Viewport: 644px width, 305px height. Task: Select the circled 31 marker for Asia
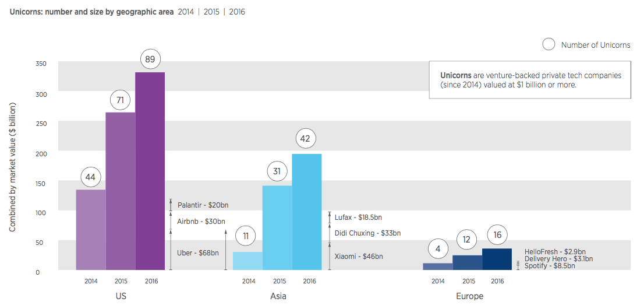(277, 171)
